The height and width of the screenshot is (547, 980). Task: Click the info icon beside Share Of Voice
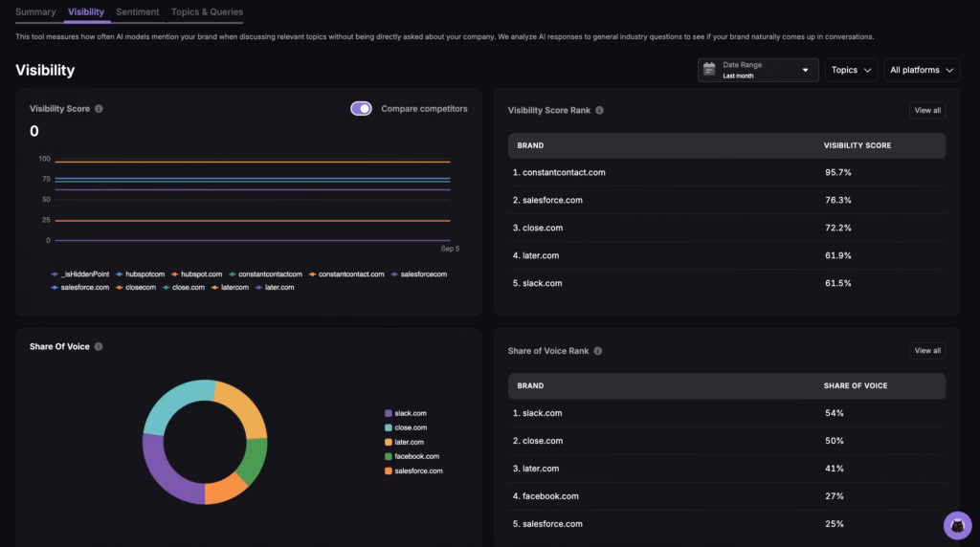[99, 347]
